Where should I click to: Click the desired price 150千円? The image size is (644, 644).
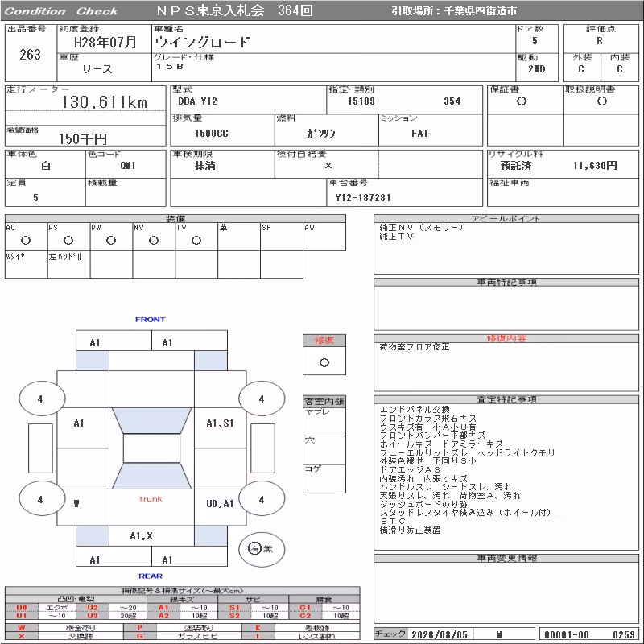[x=83, y=138]
